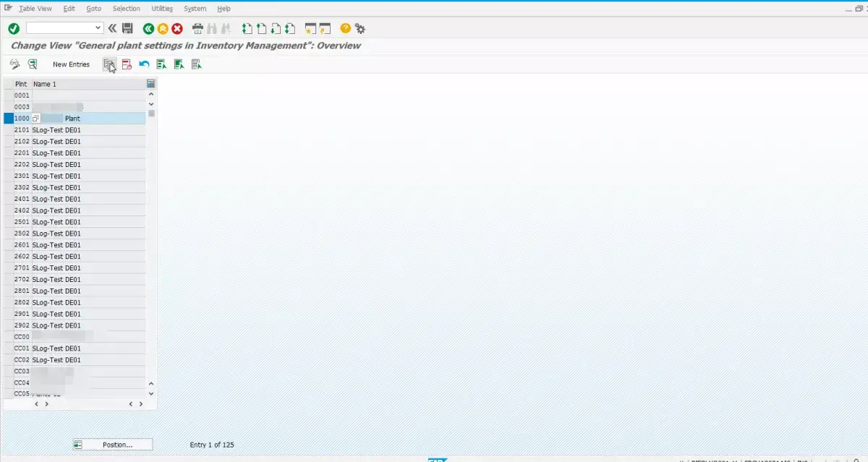Open the System menu

pyautogui.click(x=195, y=9)
